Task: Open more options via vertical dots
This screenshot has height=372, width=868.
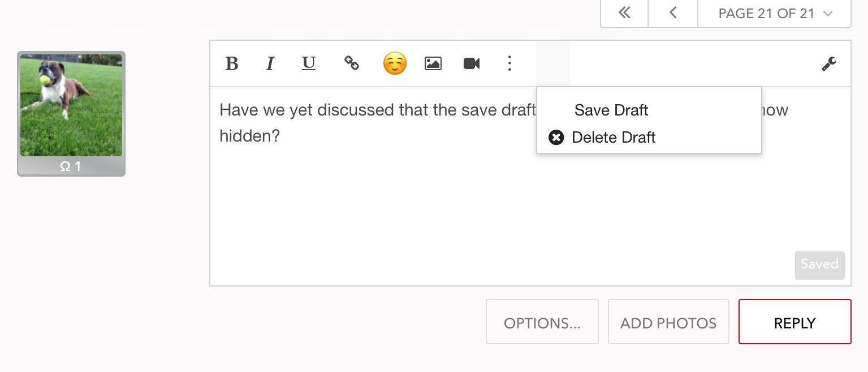Action: click(509, 63)
